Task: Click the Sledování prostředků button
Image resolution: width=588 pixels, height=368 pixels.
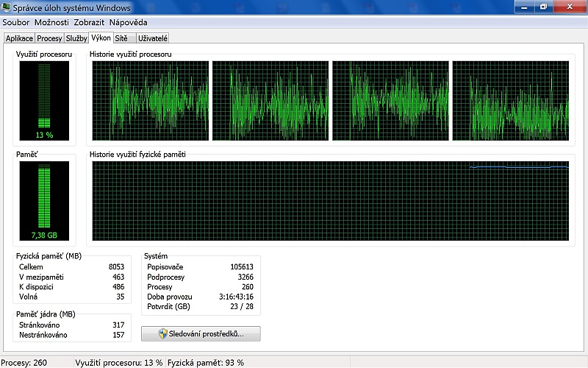Action: pos(201,334)
